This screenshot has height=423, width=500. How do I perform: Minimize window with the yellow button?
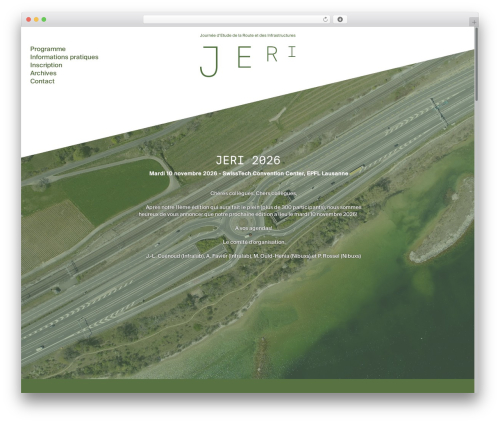36,19
